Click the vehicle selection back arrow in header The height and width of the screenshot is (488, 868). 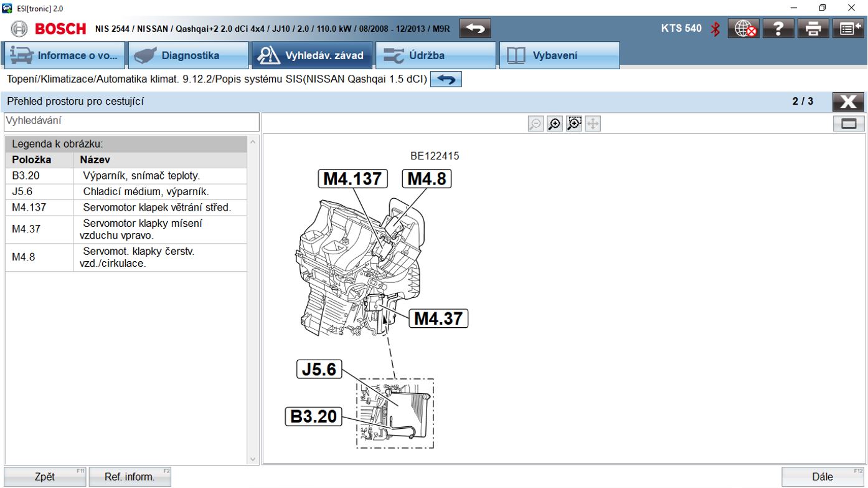pos(475,28)
